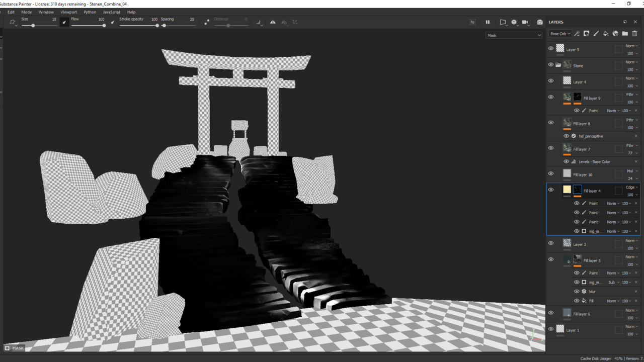Open the Viewport menu
The image size is (644, 362).
69,12
